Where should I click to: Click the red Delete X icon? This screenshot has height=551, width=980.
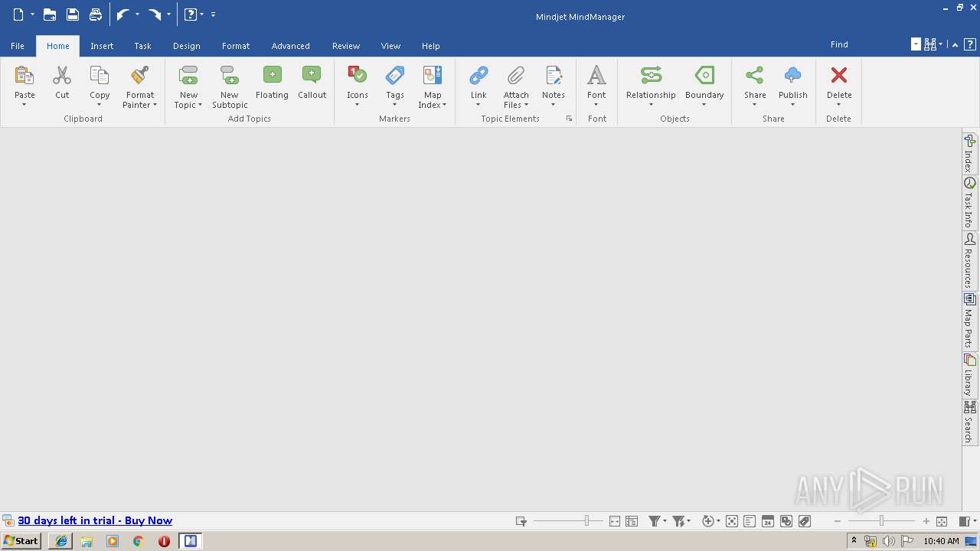click(x=839, y=75)
